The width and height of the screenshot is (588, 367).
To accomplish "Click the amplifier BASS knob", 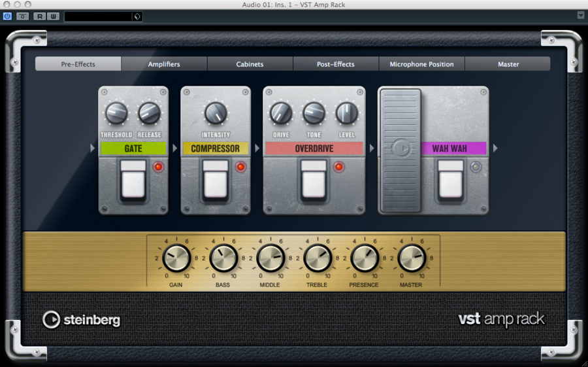I will click(x=223, y=258).
